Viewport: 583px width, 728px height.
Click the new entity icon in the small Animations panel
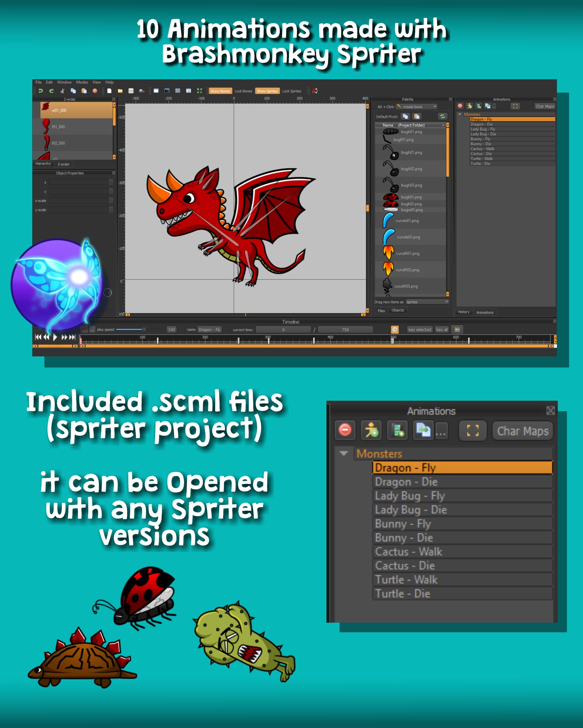(470, 106)
